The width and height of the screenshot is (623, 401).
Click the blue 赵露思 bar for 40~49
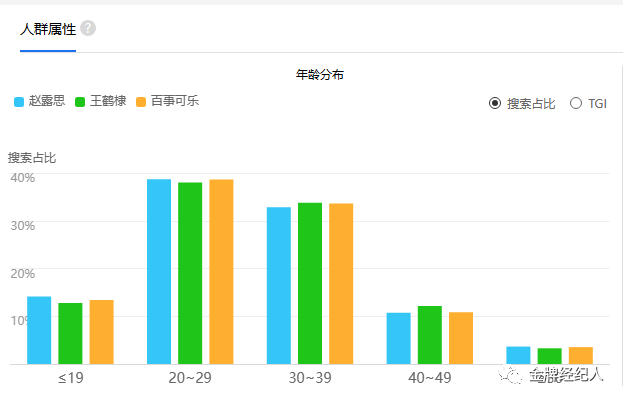click(399, 339)
